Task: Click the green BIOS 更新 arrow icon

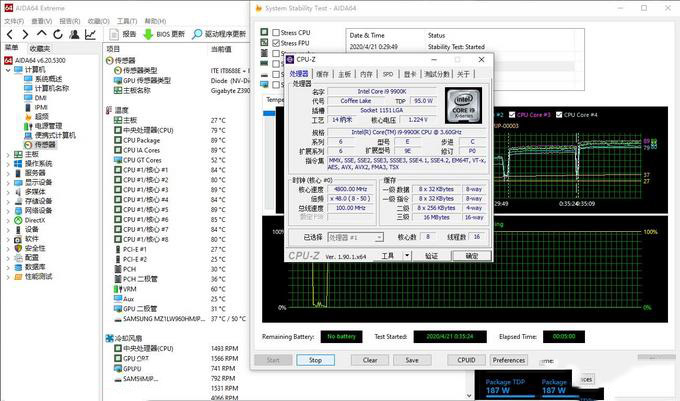Action: point(148,34)
